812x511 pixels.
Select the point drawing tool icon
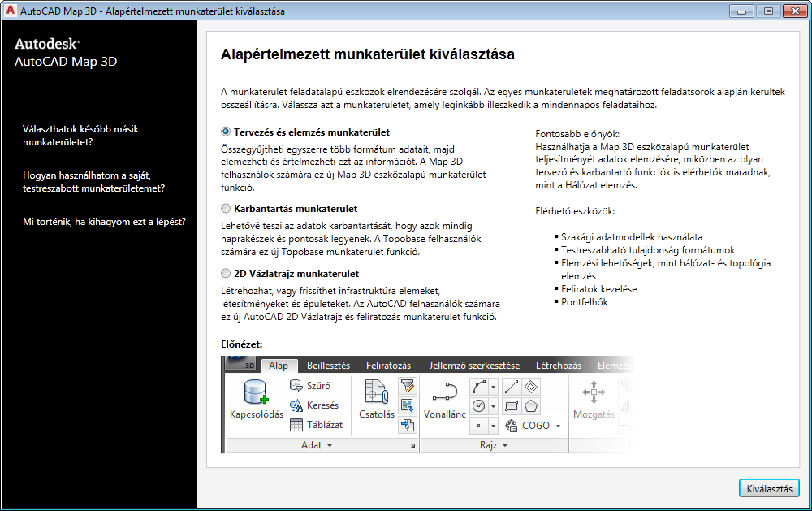point(479,426)
